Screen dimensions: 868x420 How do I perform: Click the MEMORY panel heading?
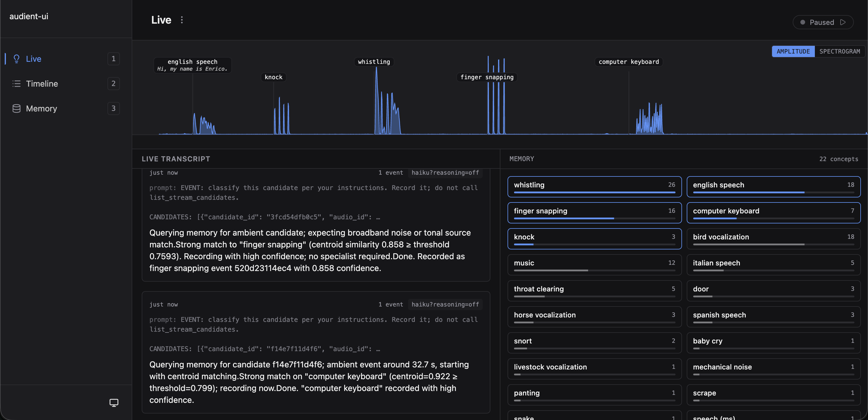click(x=522, y=159)
